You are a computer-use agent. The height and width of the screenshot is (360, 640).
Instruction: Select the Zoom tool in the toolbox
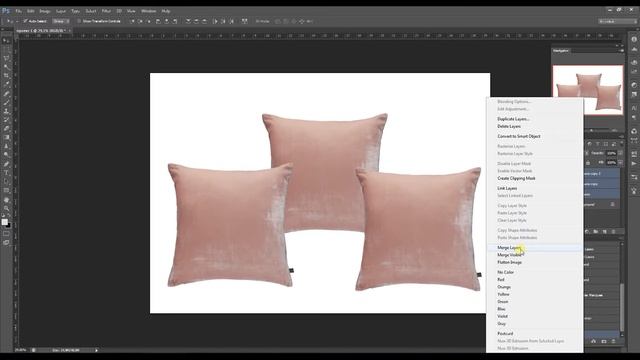point(6,208)
